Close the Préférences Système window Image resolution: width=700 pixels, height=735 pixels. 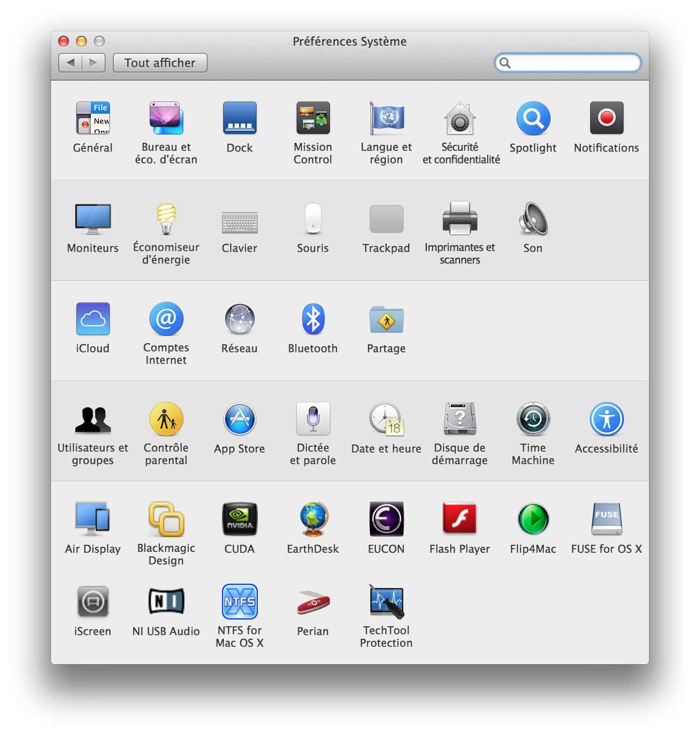64,41
